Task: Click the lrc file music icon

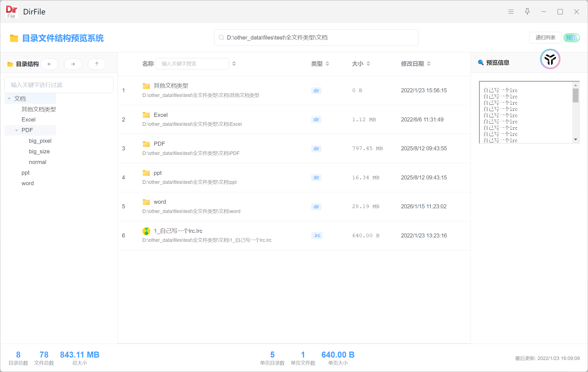Action: (x=146, y=231)
